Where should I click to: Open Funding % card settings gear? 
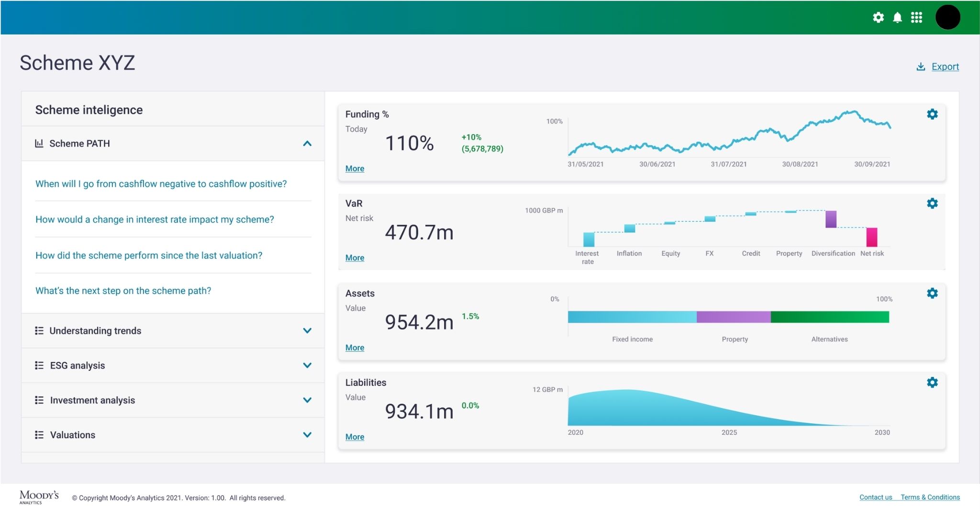pos(932,114)
